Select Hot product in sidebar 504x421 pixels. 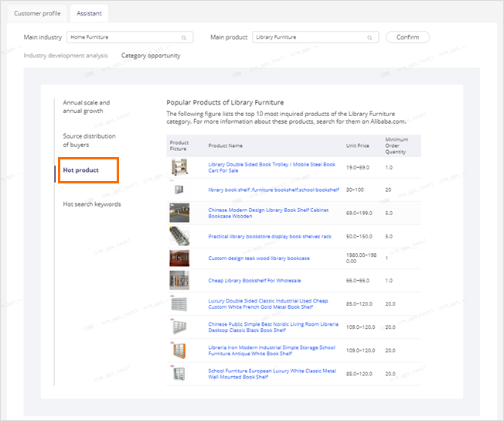(81, 170)
